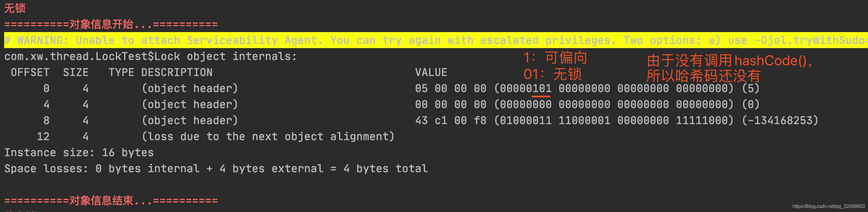Click the SIZE column header
Screen dimensions: 868x212
click(76, 72)
